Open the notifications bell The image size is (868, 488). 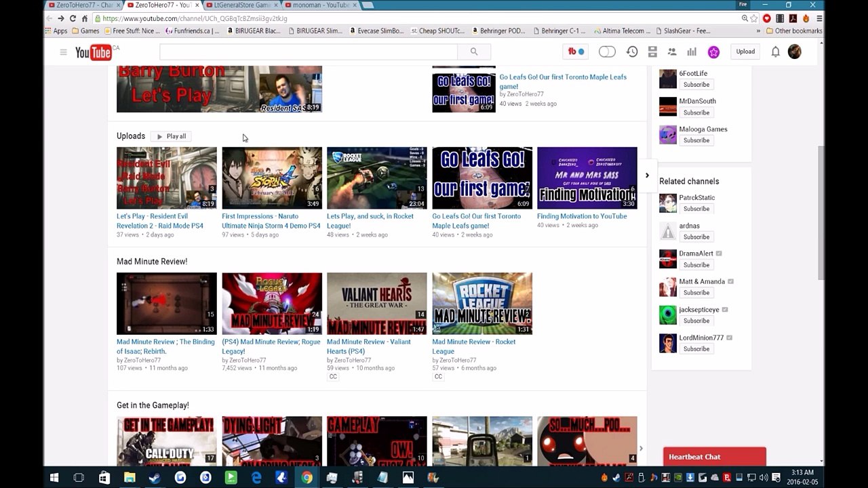[x=775, y=52]
